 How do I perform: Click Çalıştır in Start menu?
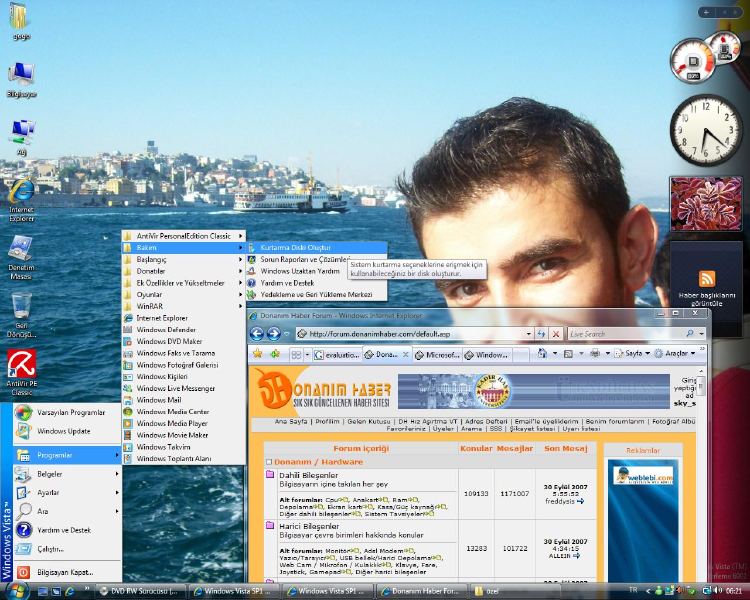67,549
